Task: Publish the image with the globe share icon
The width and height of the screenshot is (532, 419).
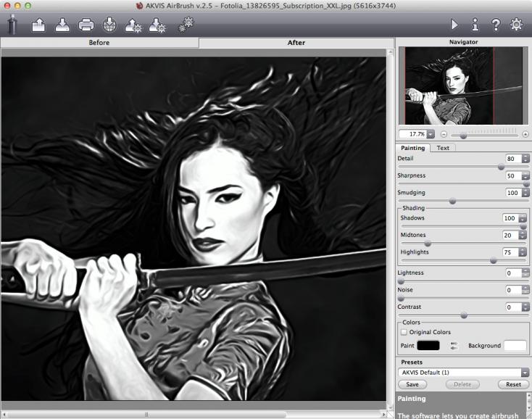Action: pyautogui.click(x=109, y=25)
